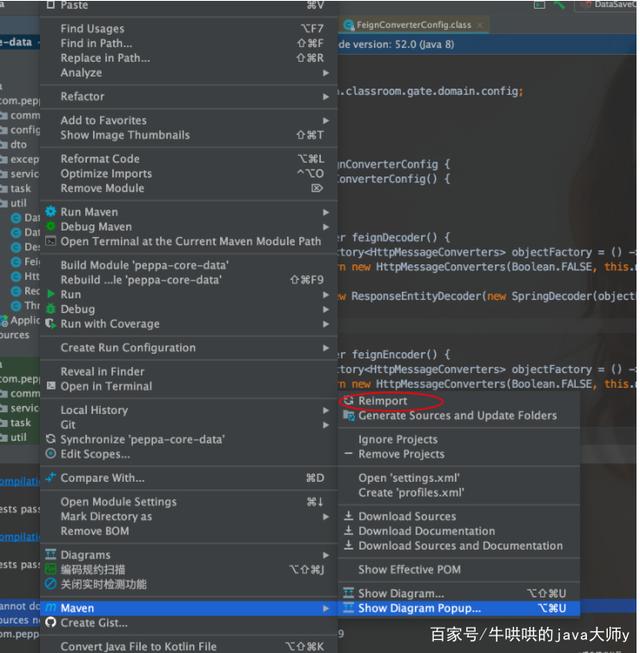
Task: Choose Reveal in Finder entry
Action: 189,371
